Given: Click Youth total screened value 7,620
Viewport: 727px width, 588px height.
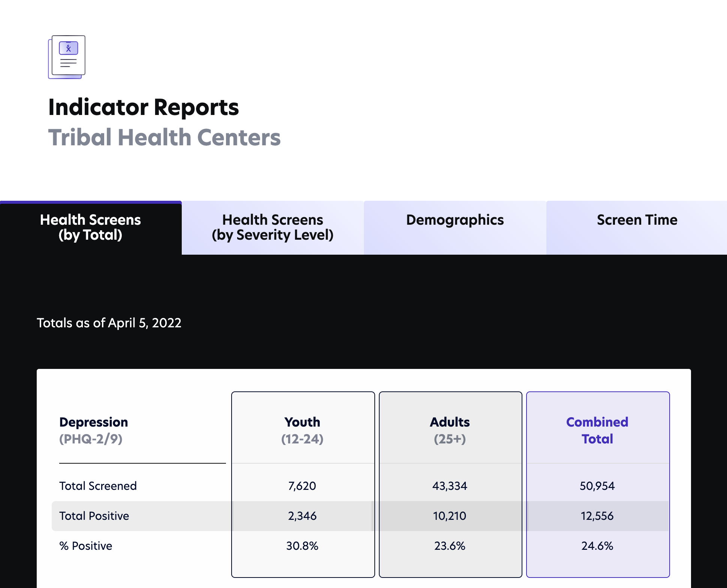Looking at the screenshot, I should coord(302,486).
